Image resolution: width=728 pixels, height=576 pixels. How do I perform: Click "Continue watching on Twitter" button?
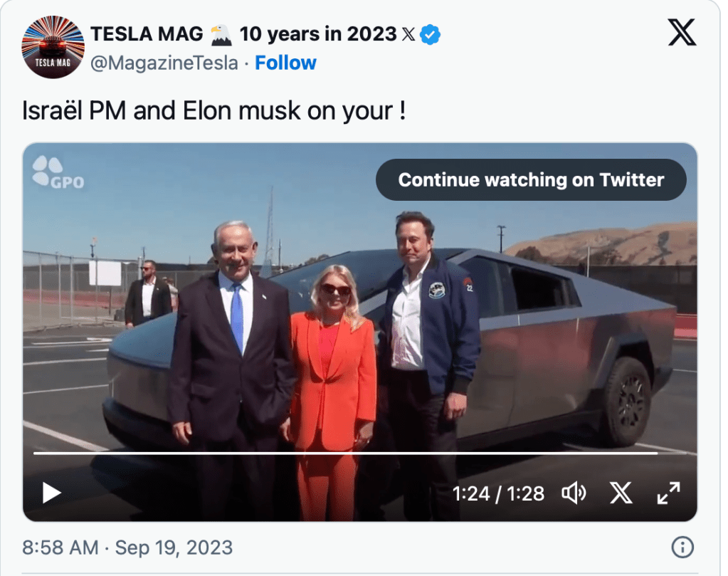530,179
